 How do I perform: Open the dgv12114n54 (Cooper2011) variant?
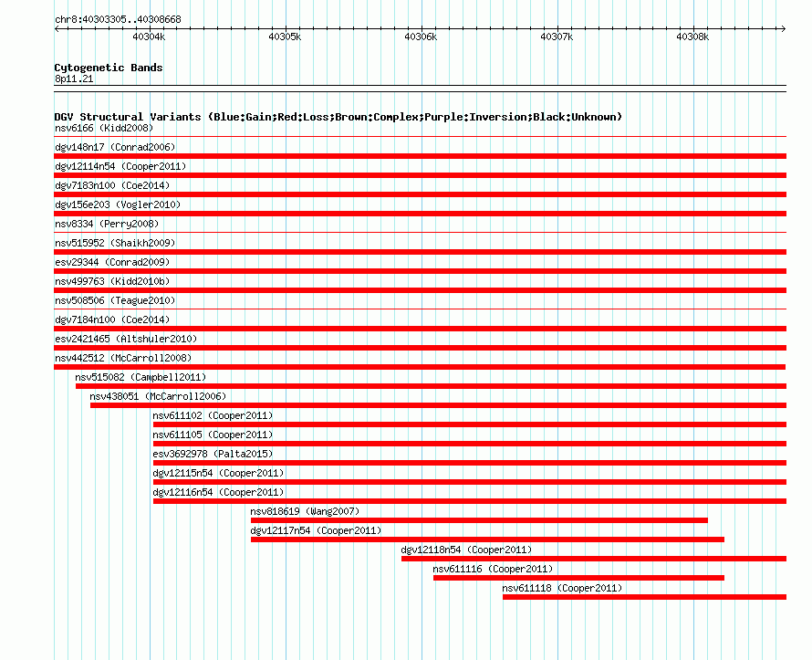(x=120, y=166)
